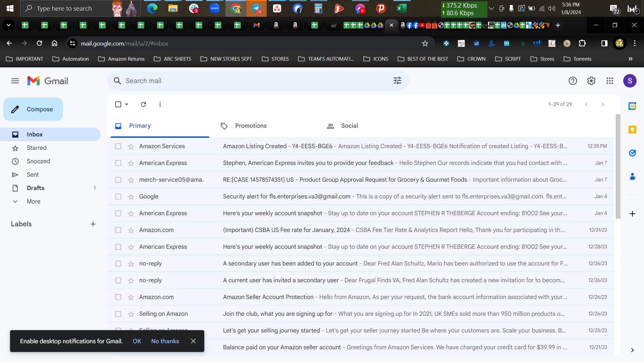Screen dimensions: 644x362
Task: Open search options filter icon
Action: 397,80
